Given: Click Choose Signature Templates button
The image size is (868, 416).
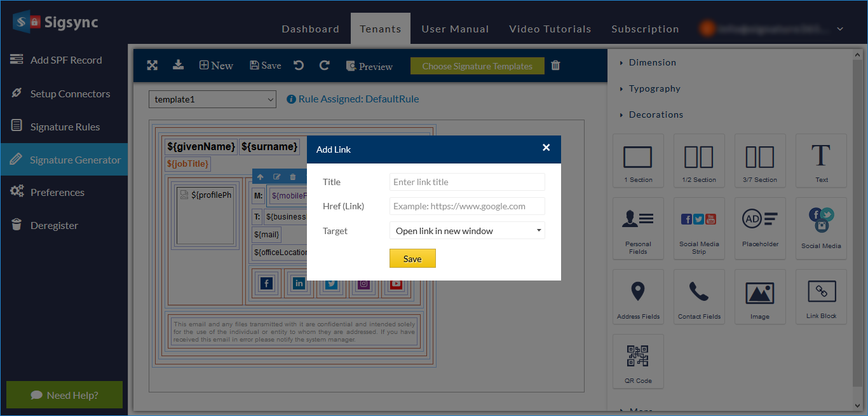Looking at the screenshot, I should [x=477, y=66].
